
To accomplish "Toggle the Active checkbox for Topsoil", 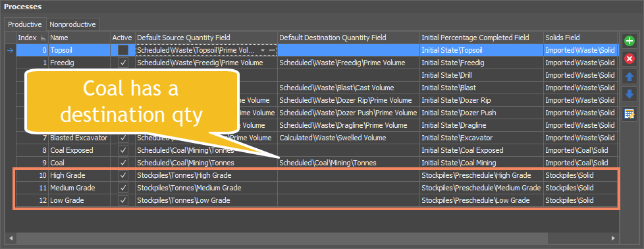I will [122, 50].
